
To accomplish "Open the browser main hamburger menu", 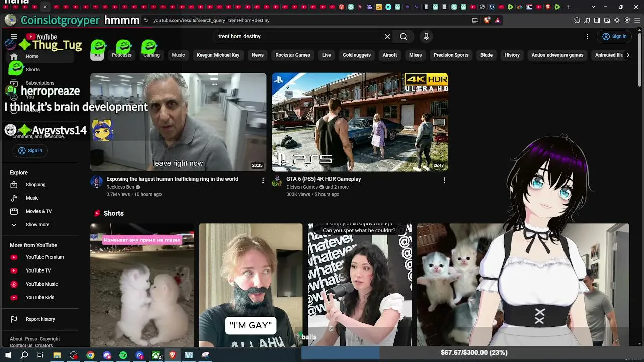I will pos(637,20).
